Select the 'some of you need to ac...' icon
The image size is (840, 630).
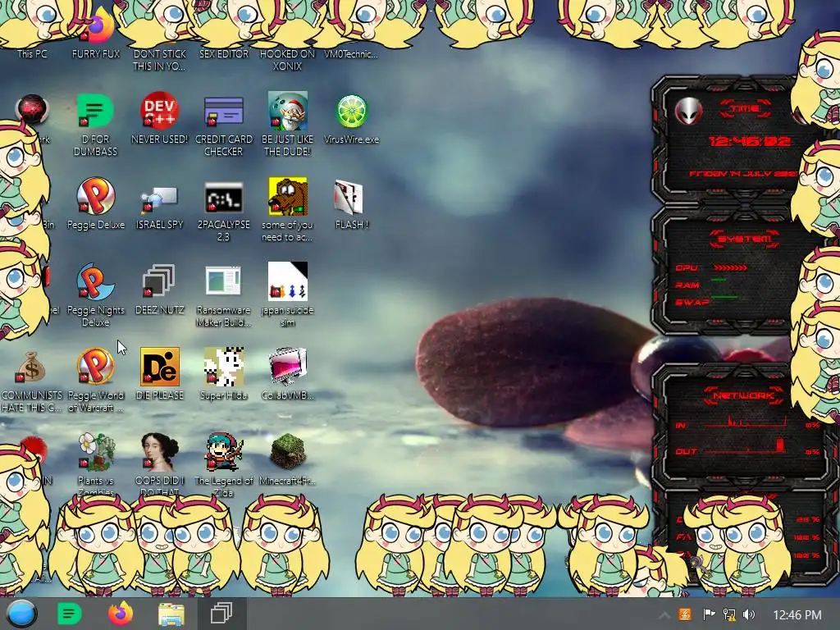[288, 197]
